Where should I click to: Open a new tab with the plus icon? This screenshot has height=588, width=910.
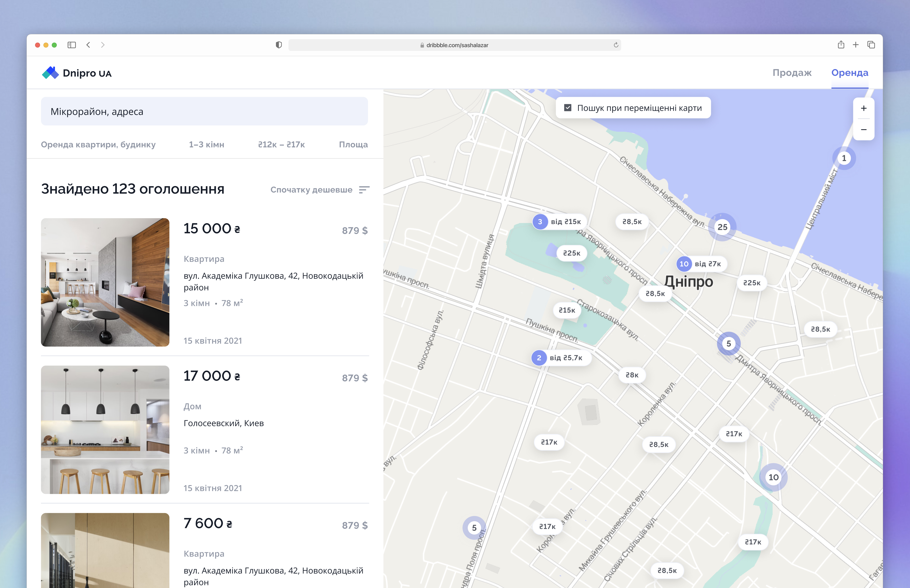point(856,45)
